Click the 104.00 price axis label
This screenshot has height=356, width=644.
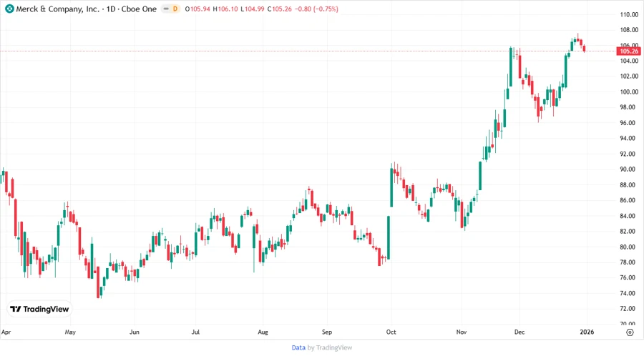click(629, 61)
